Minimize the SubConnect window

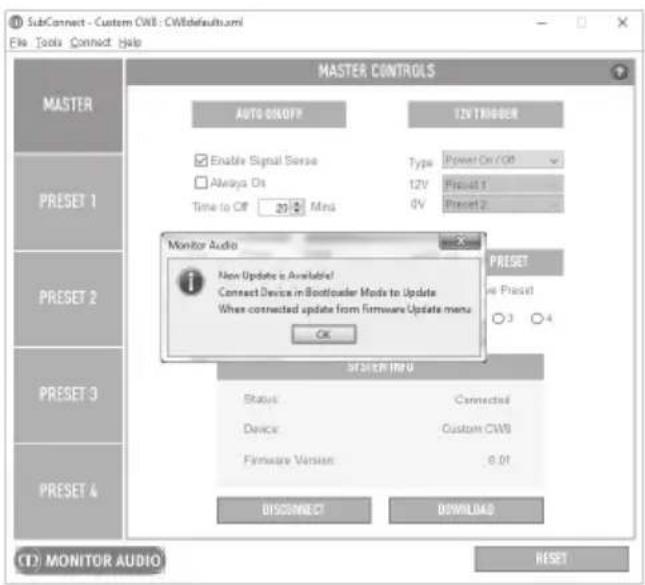click(542, 22)
